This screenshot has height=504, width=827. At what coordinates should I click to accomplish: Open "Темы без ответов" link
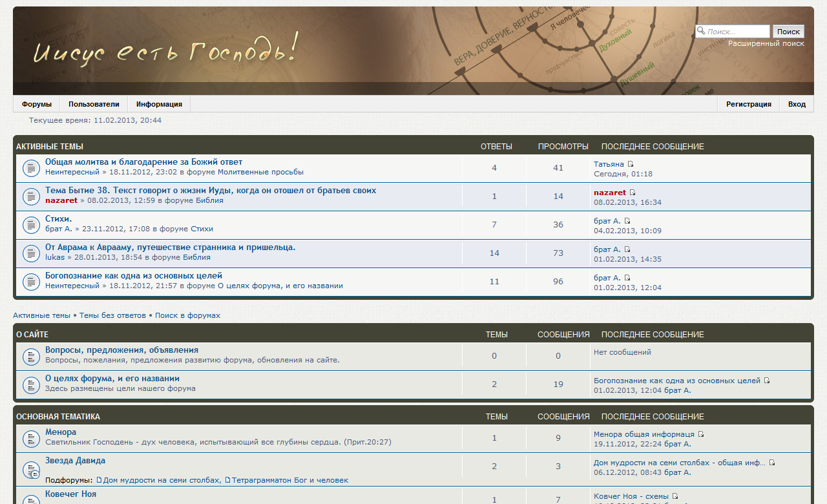[x=112, y=315]
